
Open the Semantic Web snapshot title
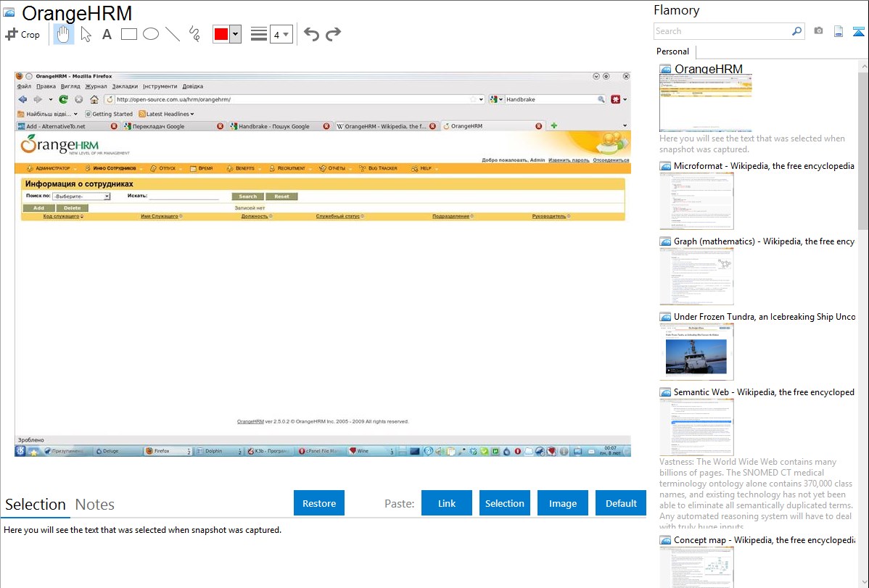[764, 392]
